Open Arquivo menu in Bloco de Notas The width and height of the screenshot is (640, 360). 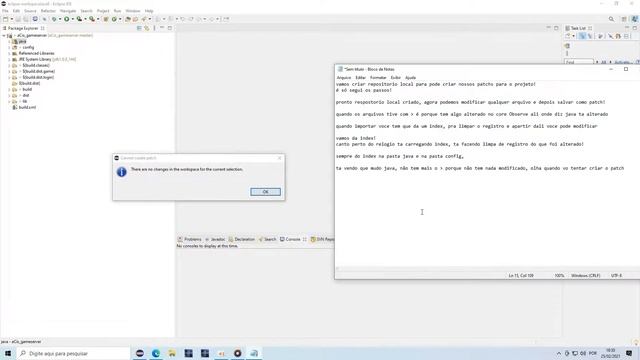point(344,78)
